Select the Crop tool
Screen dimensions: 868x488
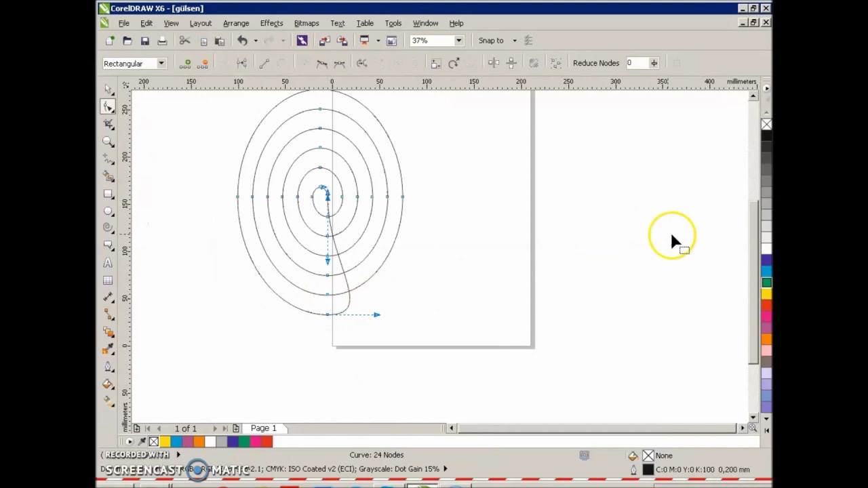coord(108,124)
